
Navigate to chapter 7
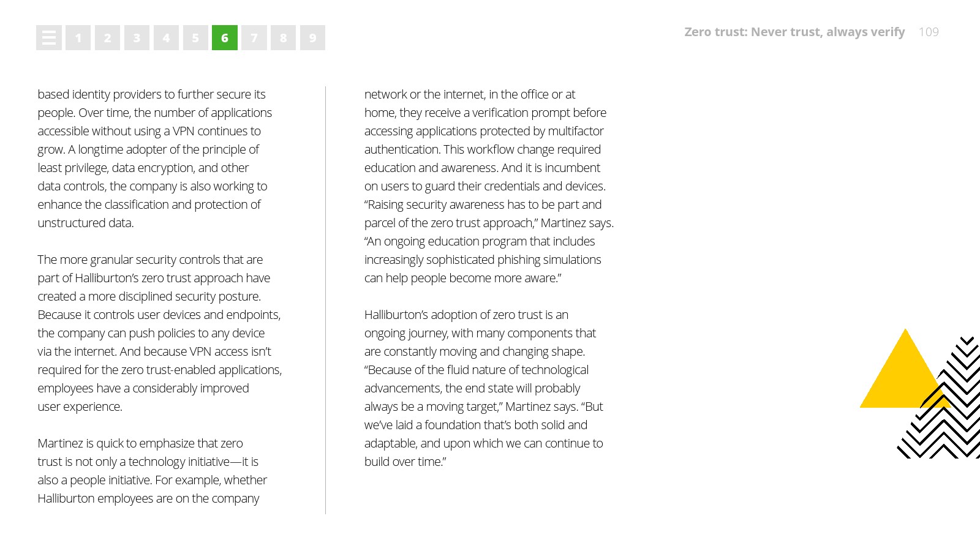tap(254, 38)
